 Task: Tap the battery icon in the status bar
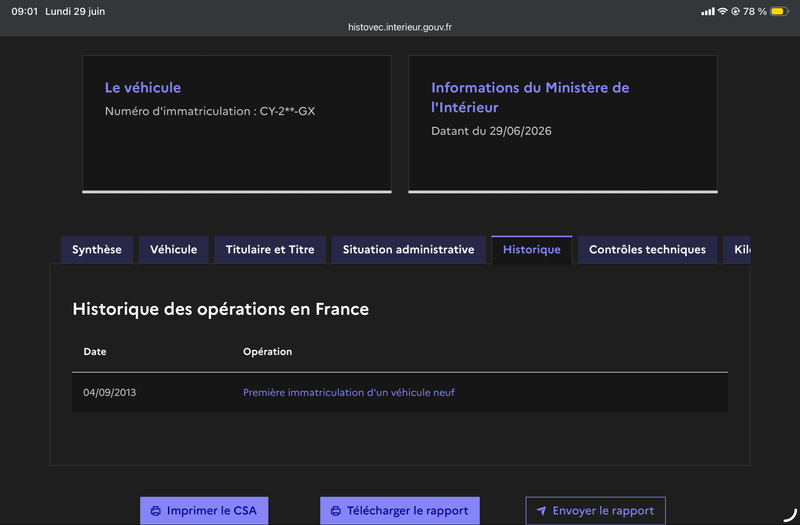coord(780,11)
